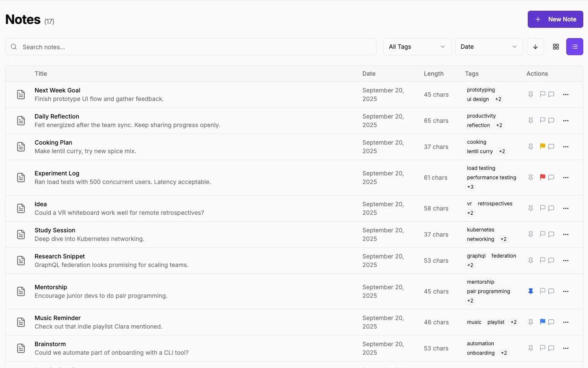The image size is (588, 368).
Task: Create a New Note
Action: point(555,19)
